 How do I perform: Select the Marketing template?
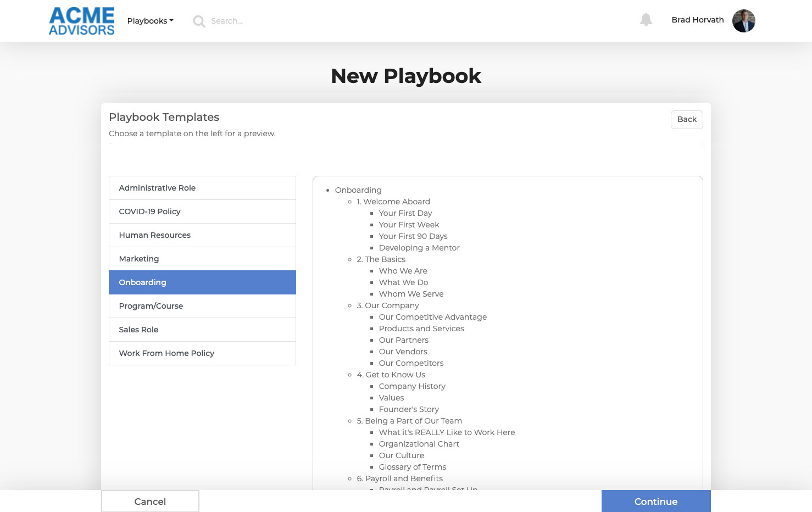pyautogui.click(x=202, y=259)
